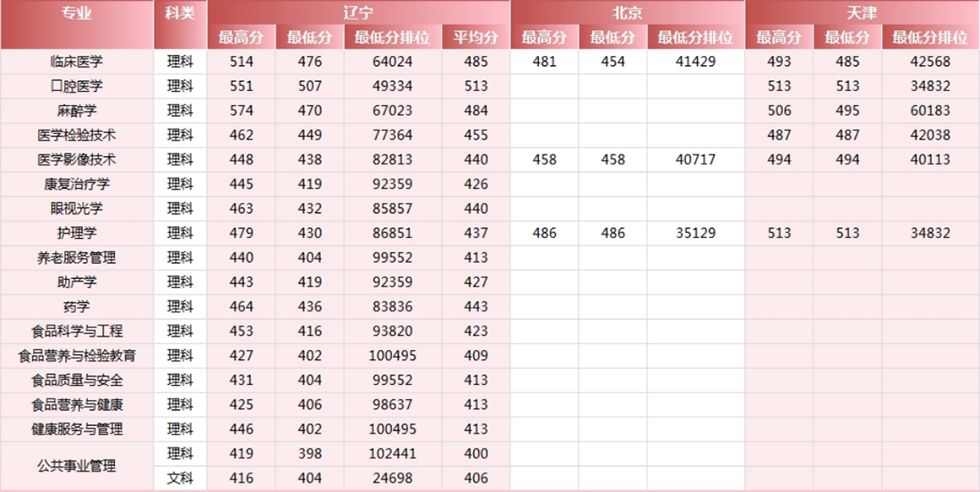The image size is (980, 492).
Task: Select the rank value 102441
Action: (x=392, y=454)
